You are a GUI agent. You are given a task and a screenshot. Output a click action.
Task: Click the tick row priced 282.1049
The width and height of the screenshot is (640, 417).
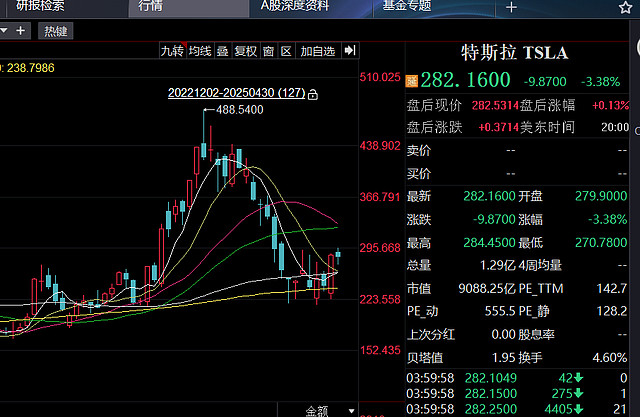[517, 378]
